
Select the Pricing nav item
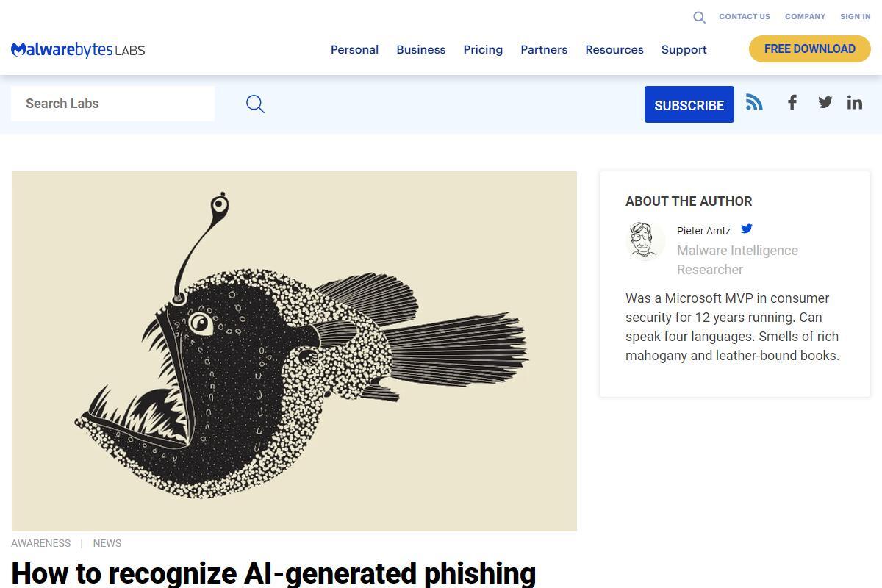[483, 49]
